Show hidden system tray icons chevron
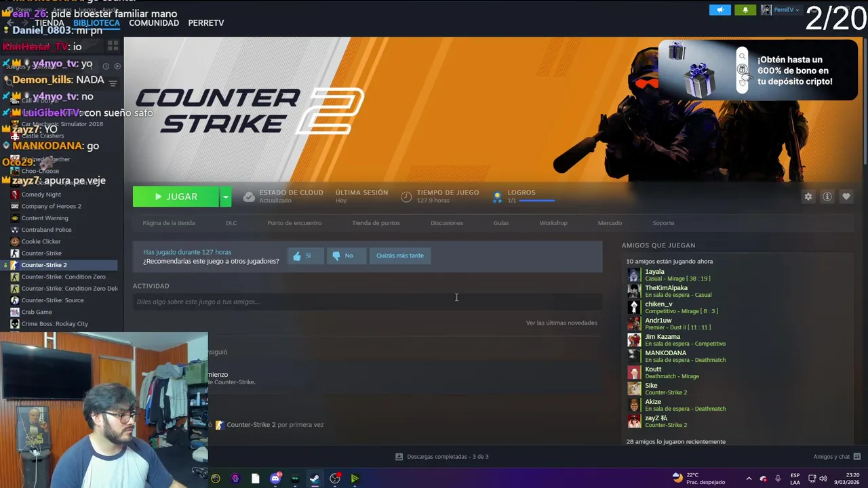 pos(749,479)
